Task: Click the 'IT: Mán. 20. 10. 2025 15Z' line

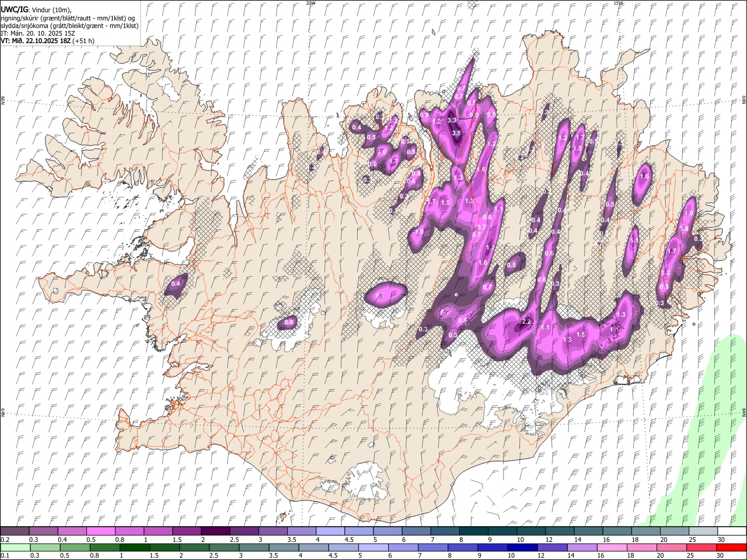Action: tap(37, 33)
